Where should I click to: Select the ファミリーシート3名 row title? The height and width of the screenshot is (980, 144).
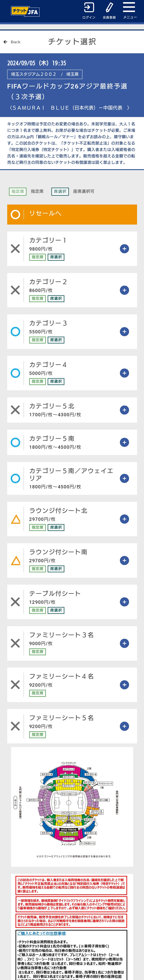(62, 635)
